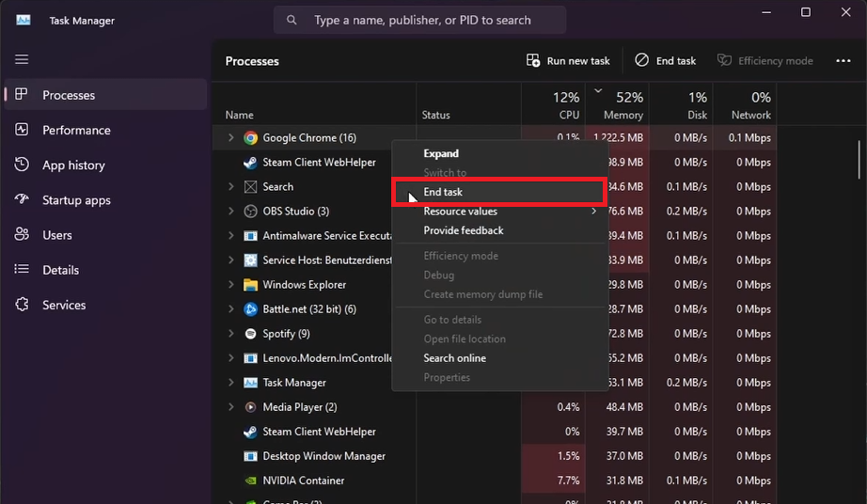Open the hamburger navigation menu
Image resolution: width=867 pixels, height=504 pixels.
(22, 59)
